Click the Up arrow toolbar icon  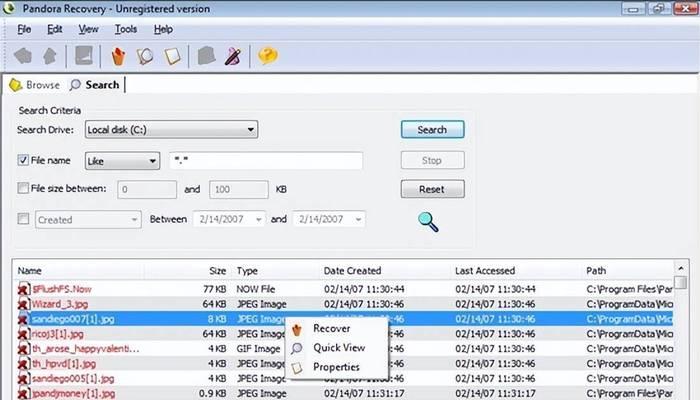(50, 56)
